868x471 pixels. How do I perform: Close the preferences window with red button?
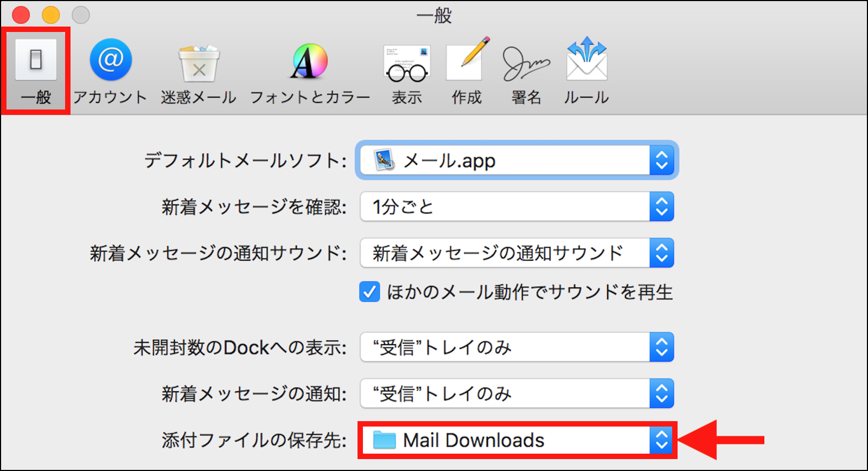[x=21, y=15]
